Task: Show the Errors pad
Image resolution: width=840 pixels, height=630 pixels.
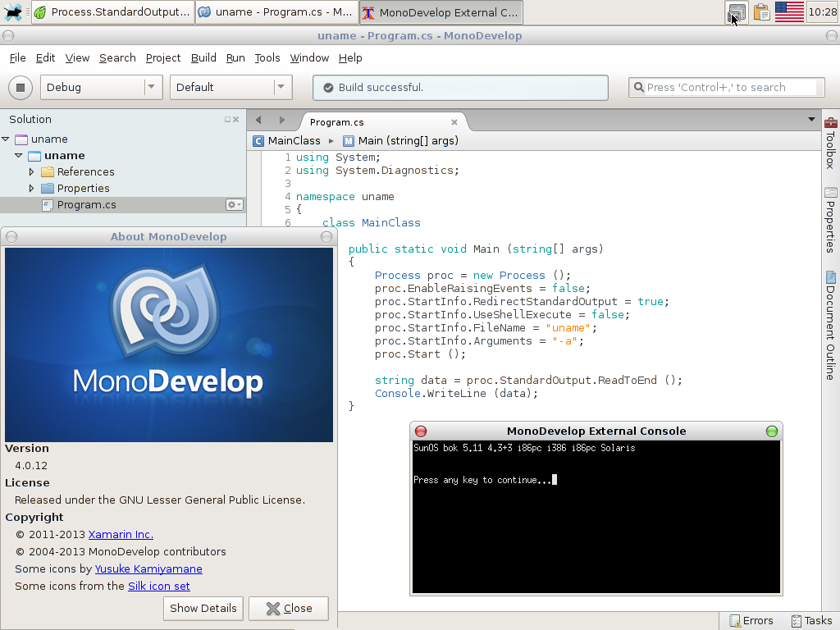Action: 751,621
